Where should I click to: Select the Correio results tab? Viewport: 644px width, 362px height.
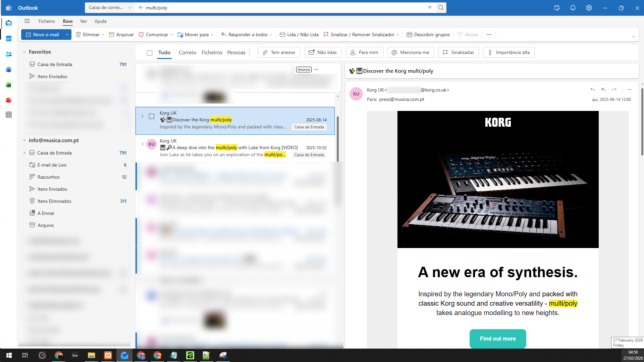(187, 53)
